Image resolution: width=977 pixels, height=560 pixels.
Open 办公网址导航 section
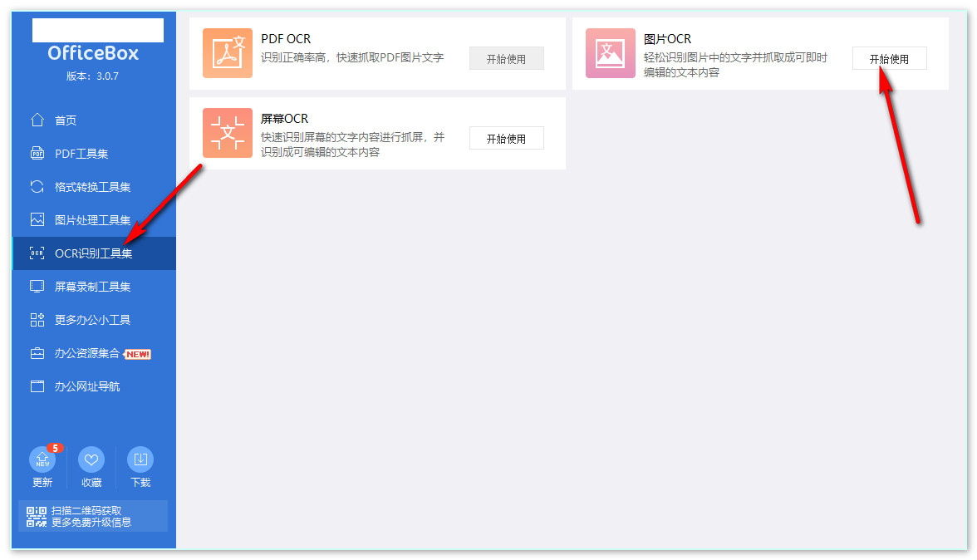click(94, 386)
